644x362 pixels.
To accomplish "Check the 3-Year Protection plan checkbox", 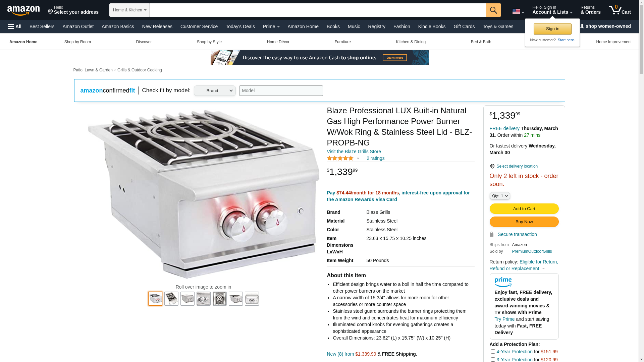I will [493, 359].
